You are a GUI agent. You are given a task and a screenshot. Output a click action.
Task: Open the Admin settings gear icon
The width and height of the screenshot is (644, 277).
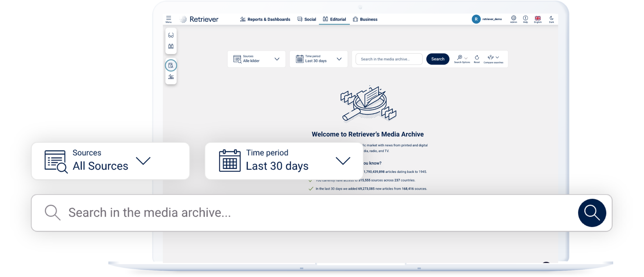coord(514,18)
